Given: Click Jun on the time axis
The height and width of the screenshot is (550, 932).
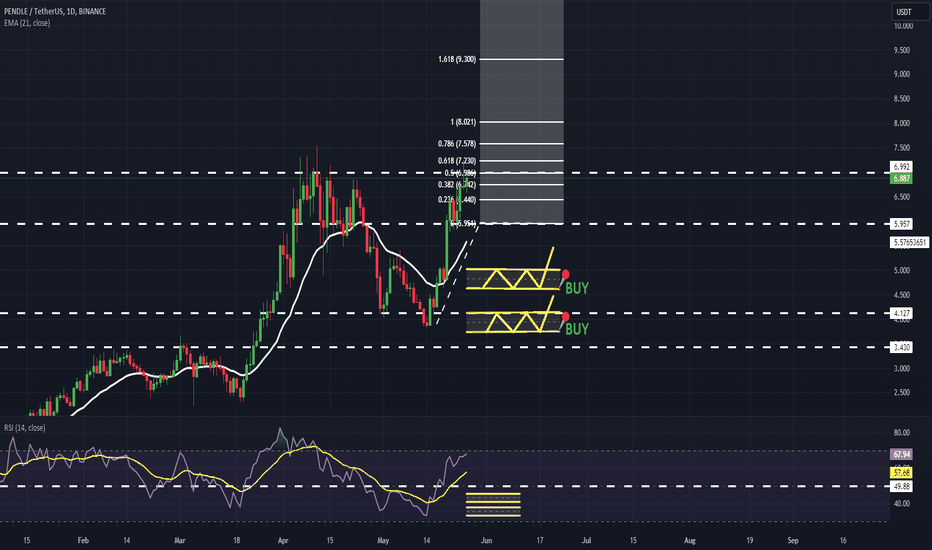Looking at the screenshot, I should point(486,540).
